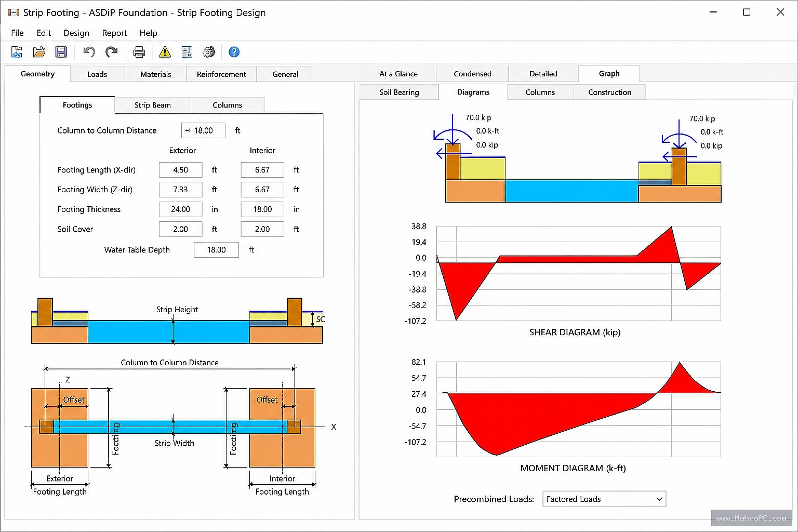
Task: Click the Water Table Depth field
Action: point(216,250)
